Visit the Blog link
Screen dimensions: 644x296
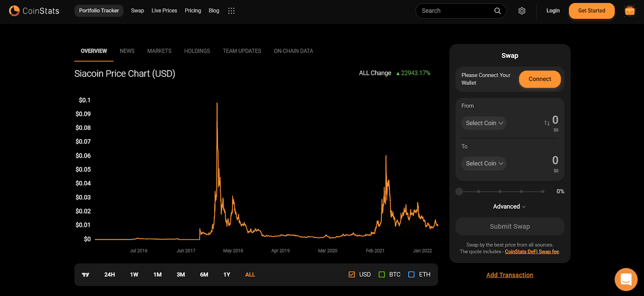pyautogui.click(x=214, y=11)
